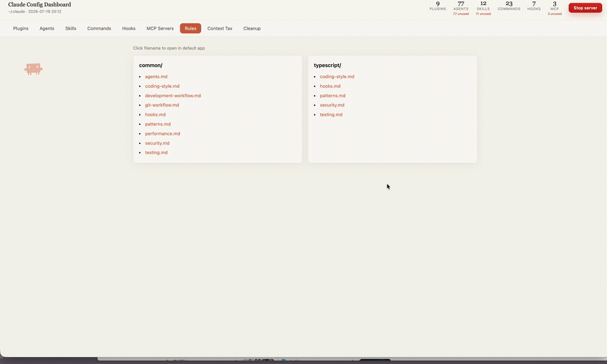Click the Stop server button
Image resolution: width=607 pixels, height=364 pixels.
pyautogui.click(x=585, y=8)
